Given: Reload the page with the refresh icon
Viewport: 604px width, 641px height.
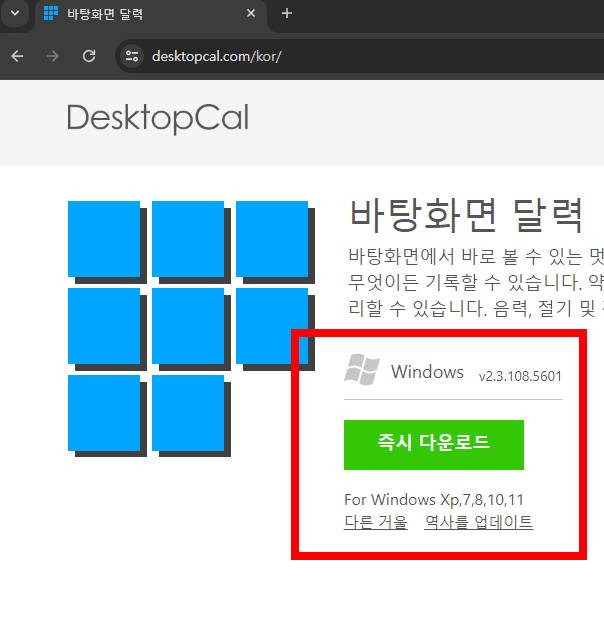Looking at the screenshot, I should tap(89, 56).
